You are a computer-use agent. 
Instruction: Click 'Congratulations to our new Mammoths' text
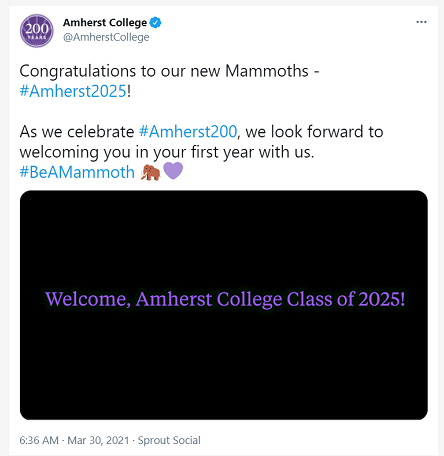(x=164, y=71)
